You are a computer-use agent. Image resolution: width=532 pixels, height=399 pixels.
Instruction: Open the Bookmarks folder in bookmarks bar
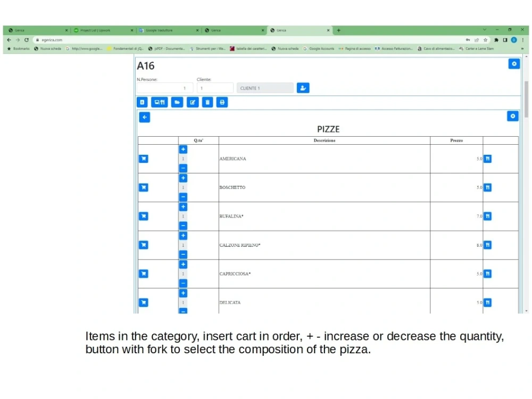click(x=18, y=48)
